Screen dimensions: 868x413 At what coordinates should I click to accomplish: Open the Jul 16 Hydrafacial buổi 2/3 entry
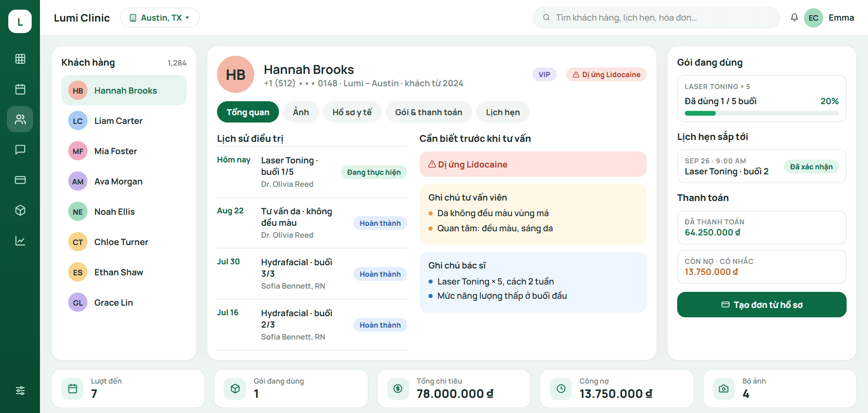click(312, 325)
